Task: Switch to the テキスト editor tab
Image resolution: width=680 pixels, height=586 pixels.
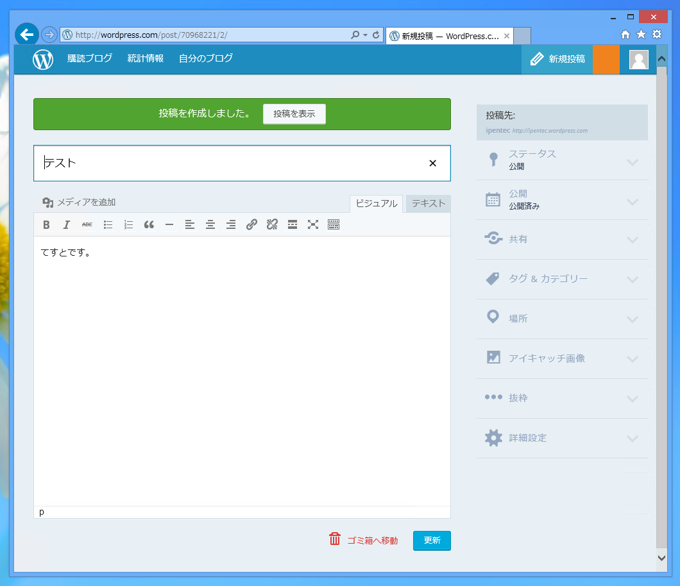Action: coord(428,203)
